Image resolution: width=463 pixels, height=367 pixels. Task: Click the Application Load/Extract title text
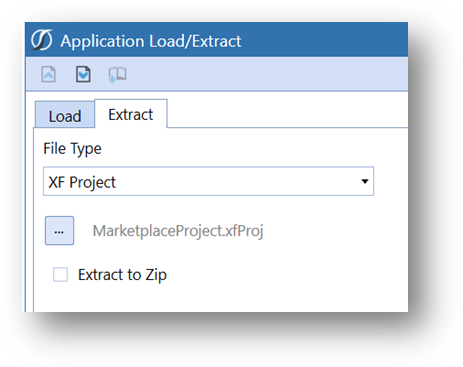coord(151,41)
